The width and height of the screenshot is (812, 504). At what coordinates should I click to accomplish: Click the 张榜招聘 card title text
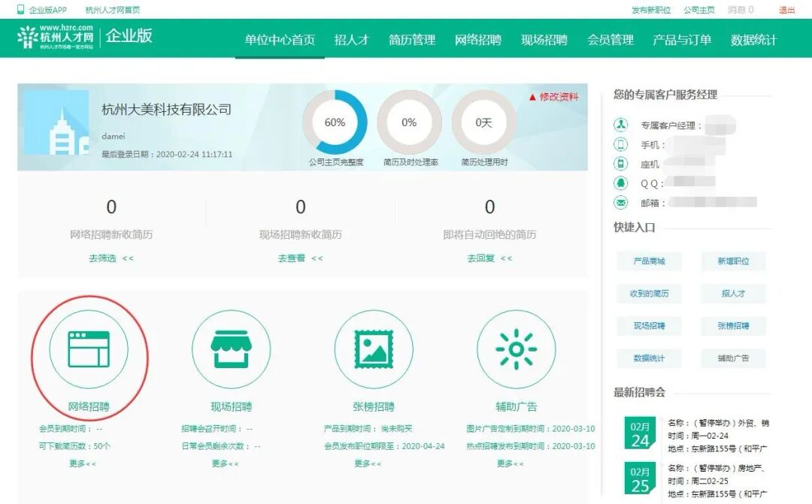[374, 406]
